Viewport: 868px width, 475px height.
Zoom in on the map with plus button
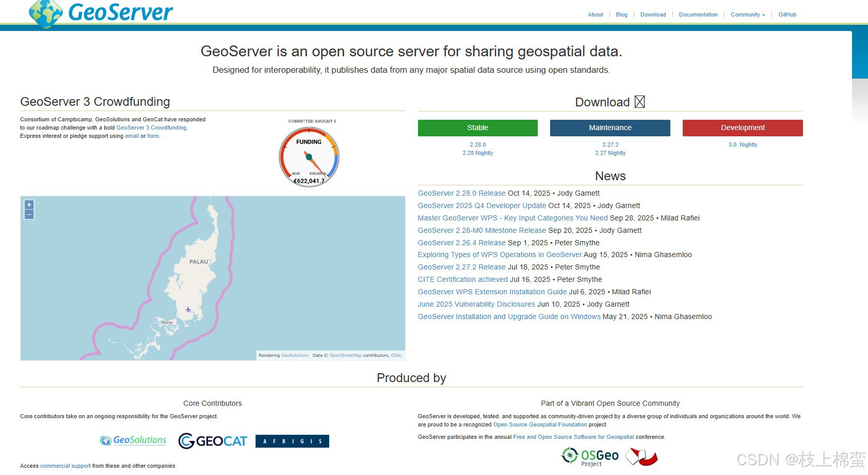[29, 205]
